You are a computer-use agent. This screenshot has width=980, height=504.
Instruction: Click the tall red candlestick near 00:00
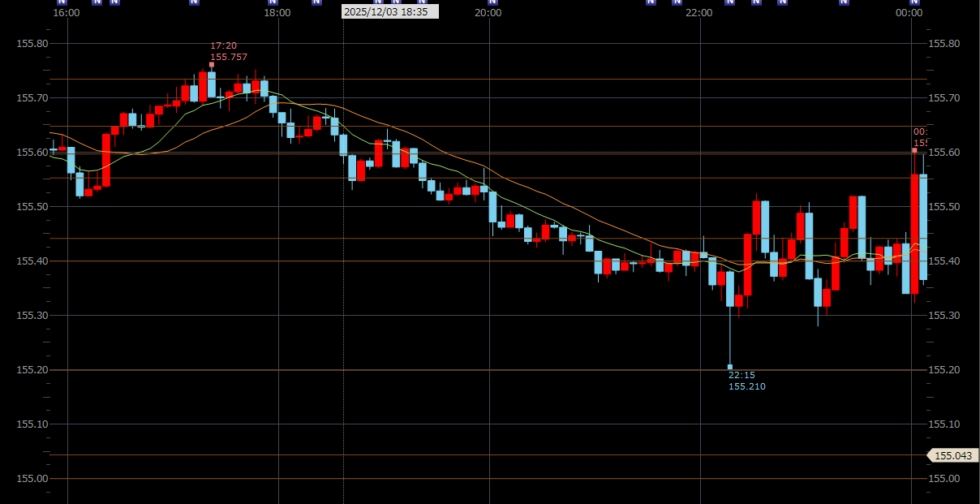click(x=914, y=234)
